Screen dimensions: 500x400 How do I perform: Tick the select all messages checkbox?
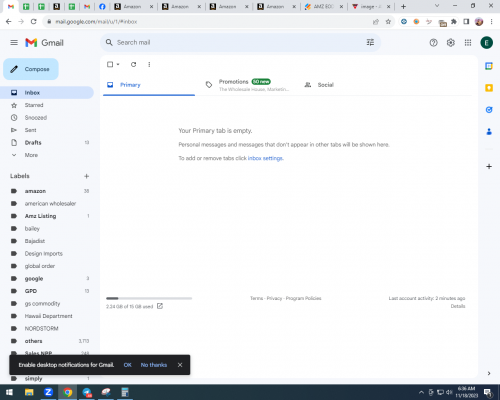(x=110, y=64)
